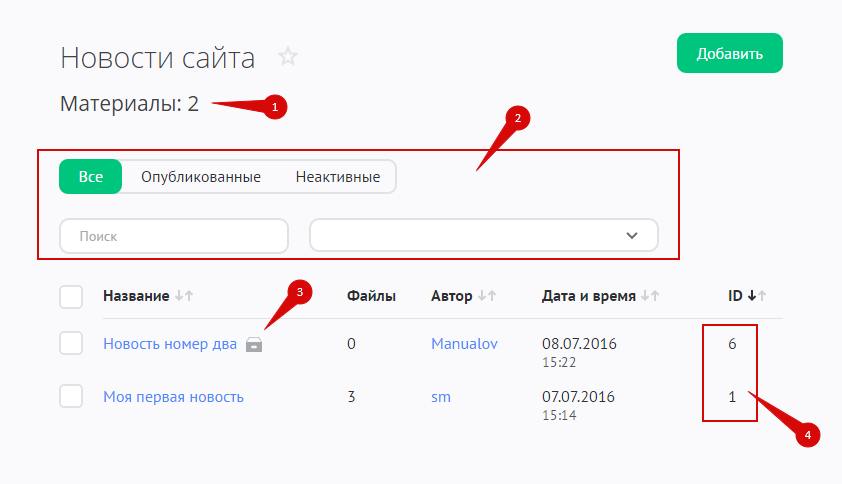Switch to the Опубликованные tab
Image resolution: width=842 pixels, height=484 pixels.
(x=201, y=177)
